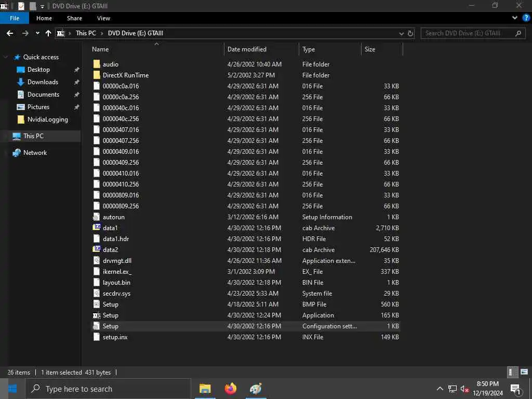
Task: Switch to the View ribbon tab
Action: coord(103,18)
